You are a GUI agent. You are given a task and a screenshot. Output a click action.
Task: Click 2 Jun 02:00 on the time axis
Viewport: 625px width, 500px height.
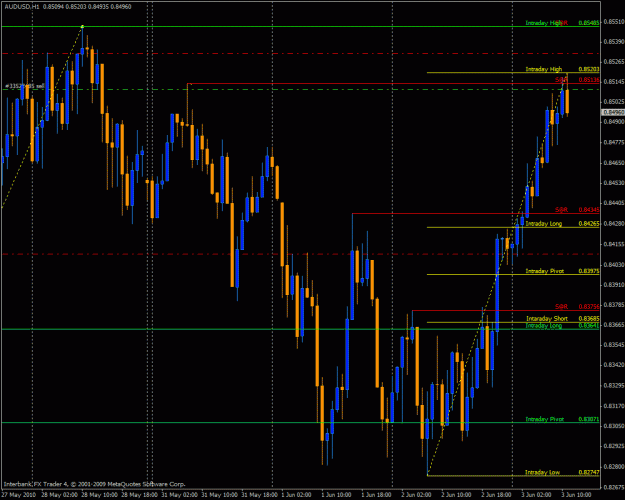(416, 495)
